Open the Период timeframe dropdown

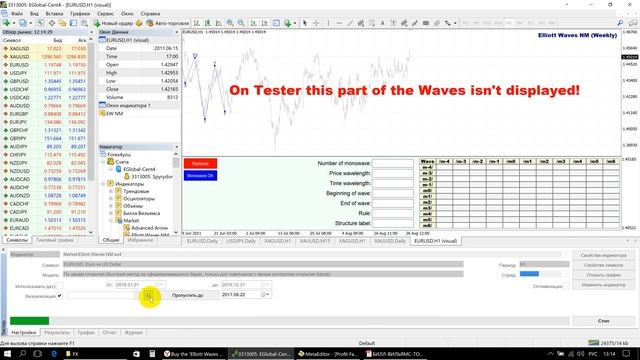[x=544, y=264]
